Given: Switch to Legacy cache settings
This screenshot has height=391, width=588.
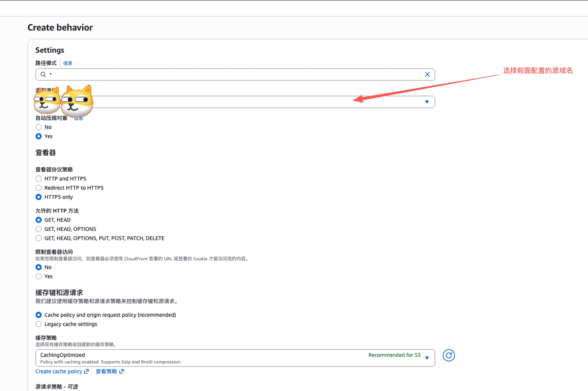Looking at the screenshot, I should coord(39,324).
